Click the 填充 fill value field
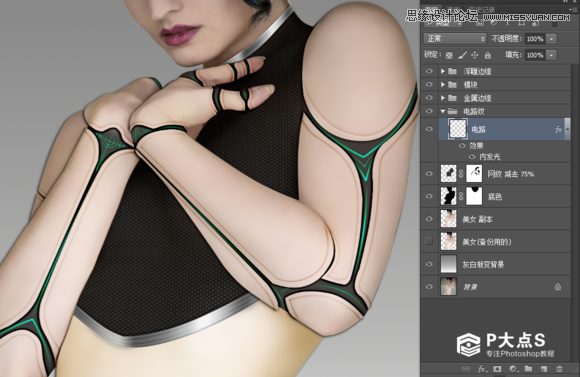This screenshot has height=377, width=580. [x=535, y=55]
